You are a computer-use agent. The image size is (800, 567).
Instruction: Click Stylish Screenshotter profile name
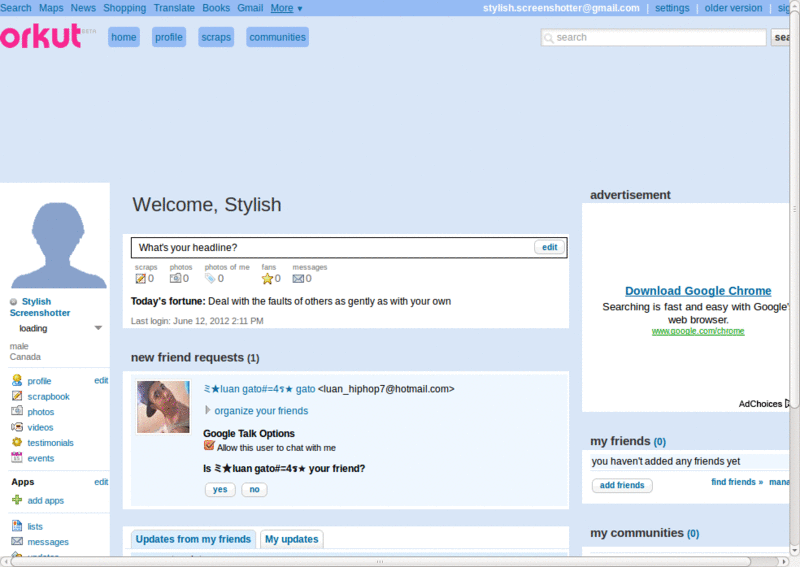[x=40, y=307]
